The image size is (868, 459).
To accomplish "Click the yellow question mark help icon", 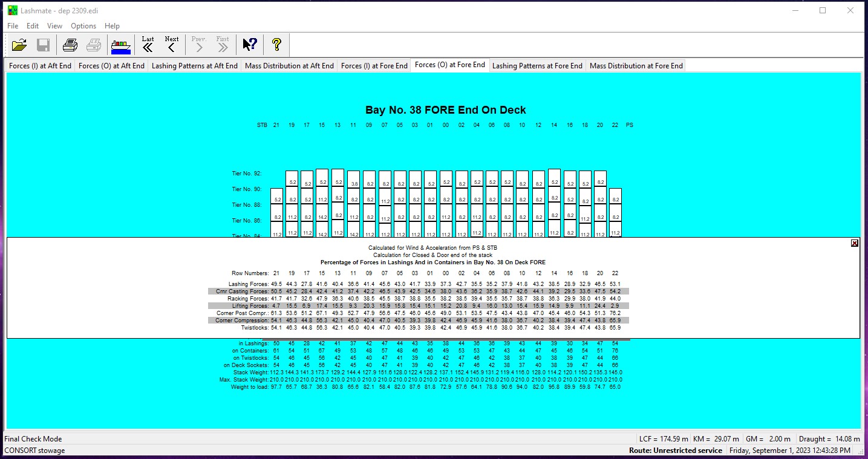I will click(x=276, y=45).
